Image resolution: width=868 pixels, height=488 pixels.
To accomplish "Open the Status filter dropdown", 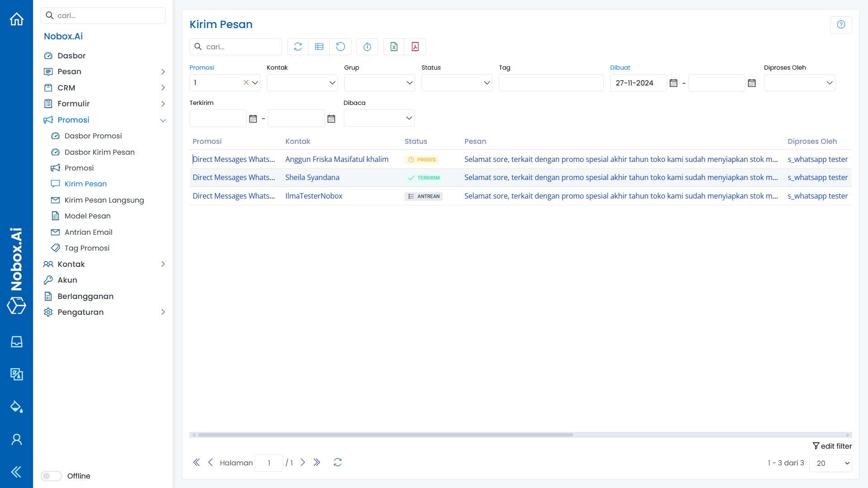I will [456, 83].
